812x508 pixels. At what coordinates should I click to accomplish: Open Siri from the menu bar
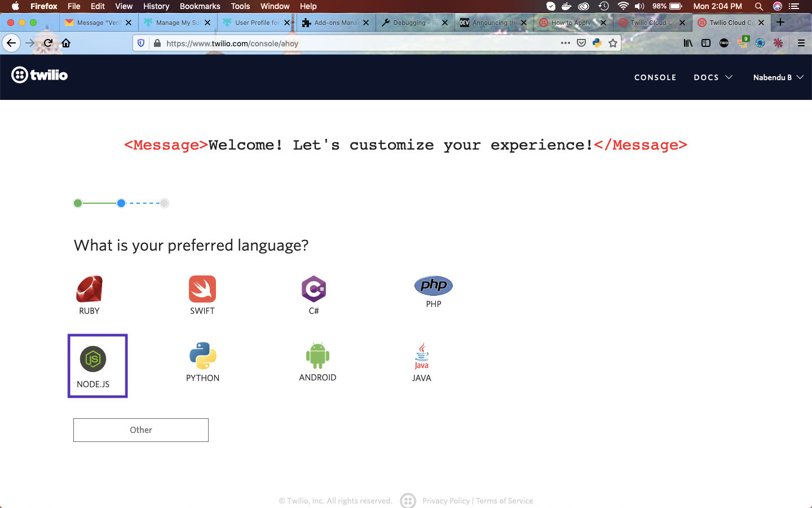(778, 6)
